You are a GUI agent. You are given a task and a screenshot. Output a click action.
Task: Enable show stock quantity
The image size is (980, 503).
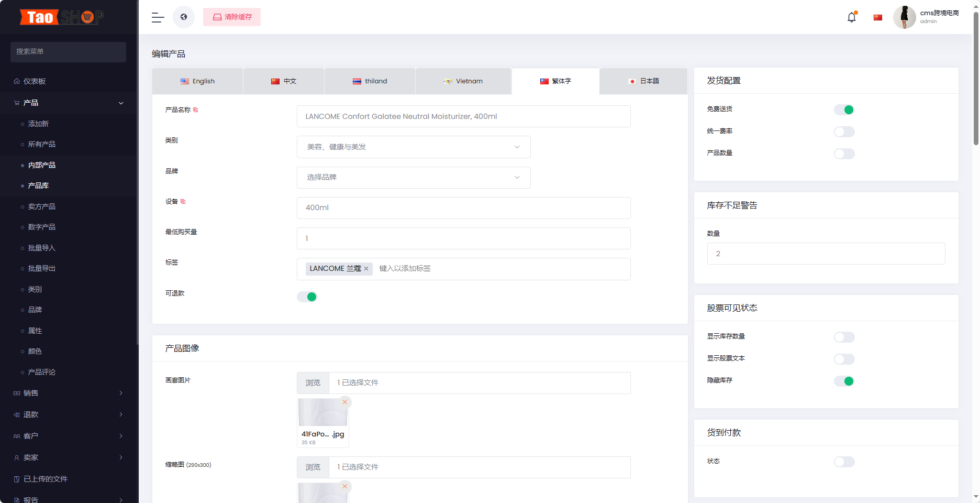tap(844, 337)
